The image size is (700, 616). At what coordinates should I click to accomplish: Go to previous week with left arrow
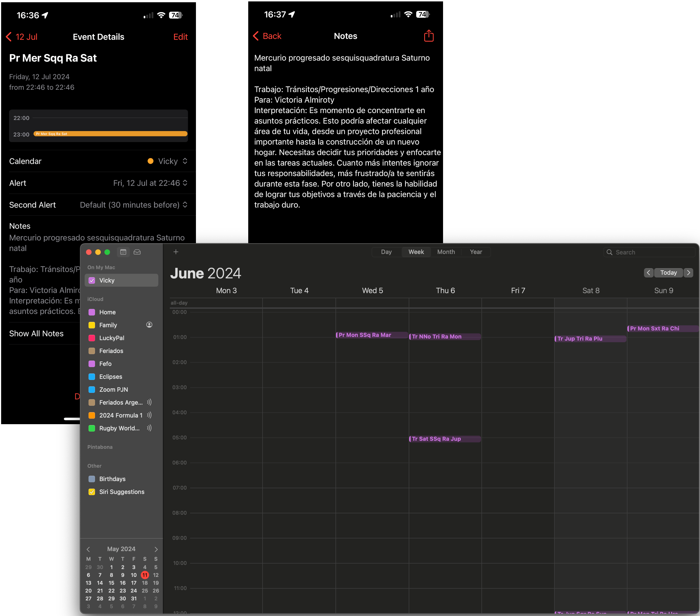click(x=648, y=273)
